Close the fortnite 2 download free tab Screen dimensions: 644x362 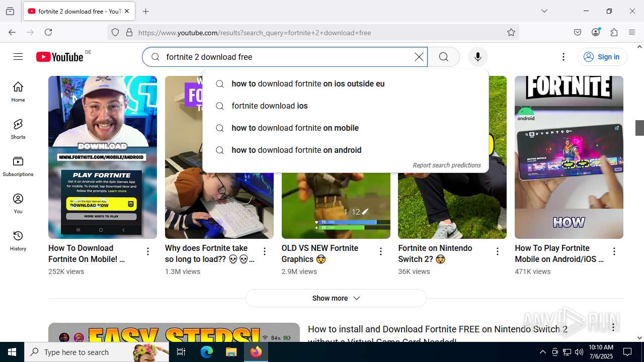127,11
